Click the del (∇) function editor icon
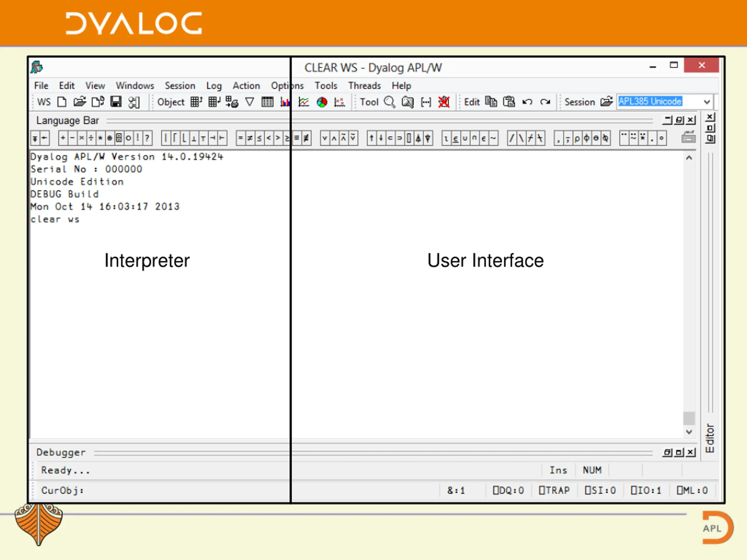This screenshot has height=560, width=747. pos(249,101)
